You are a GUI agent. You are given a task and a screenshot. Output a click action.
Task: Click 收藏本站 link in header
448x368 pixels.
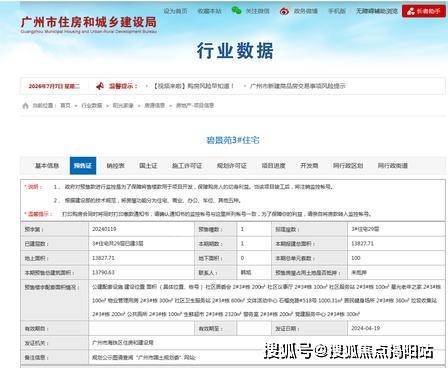209,11
